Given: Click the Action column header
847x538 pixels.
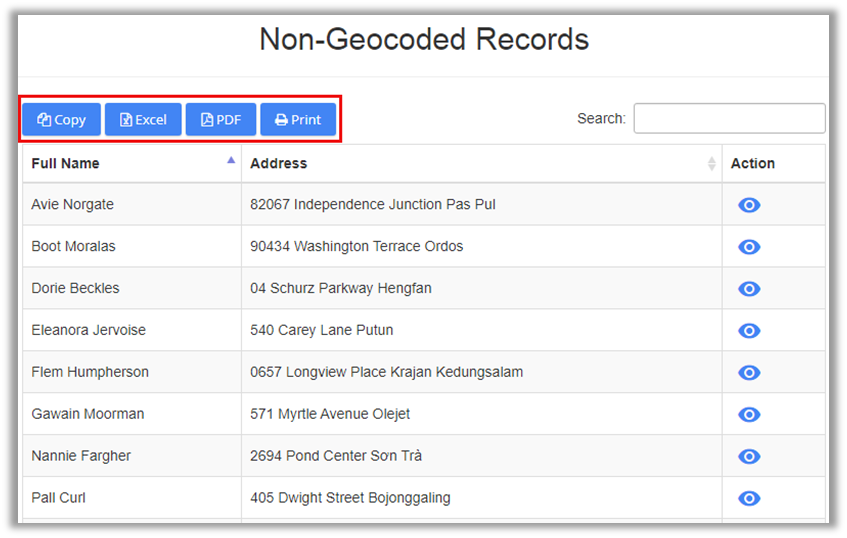Looking at the screenshot, I should 753,163.
